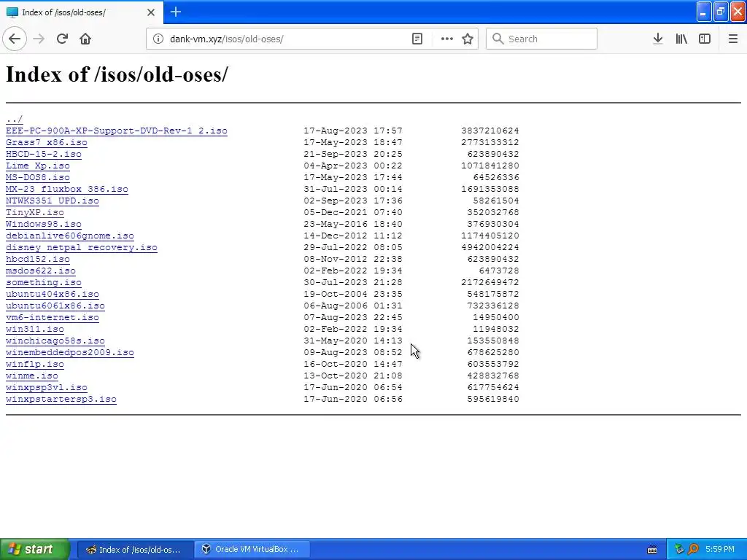Bookmark this page with the star
This screenshot has width=747, height=560.
pyautogui.click(x=468, y=39)
